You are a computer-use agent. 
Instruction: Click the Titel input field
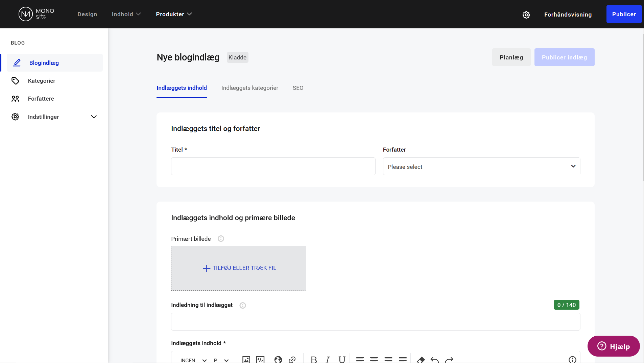[273, 166]
